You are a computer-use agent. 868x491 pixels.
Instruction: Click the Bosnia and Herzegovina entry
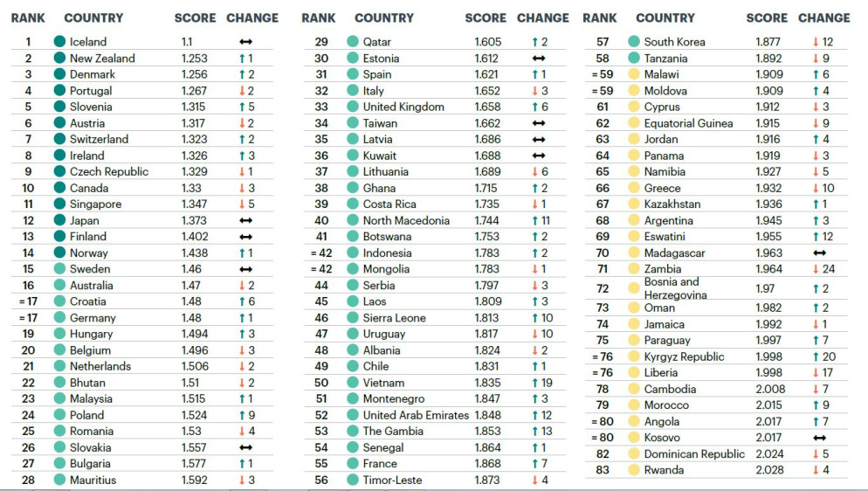[x=675, y=288]
